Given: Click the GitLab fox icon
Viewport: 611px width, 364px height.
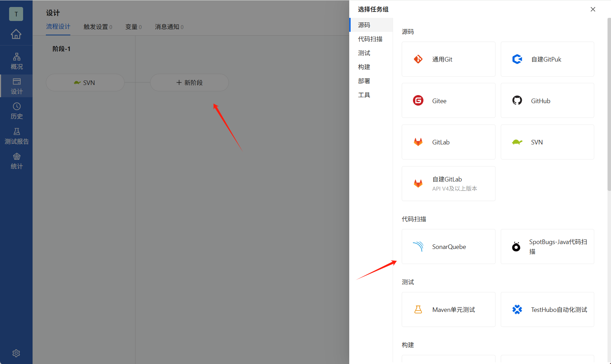Looking at the screenshot, I should click(x=418, y=142).
